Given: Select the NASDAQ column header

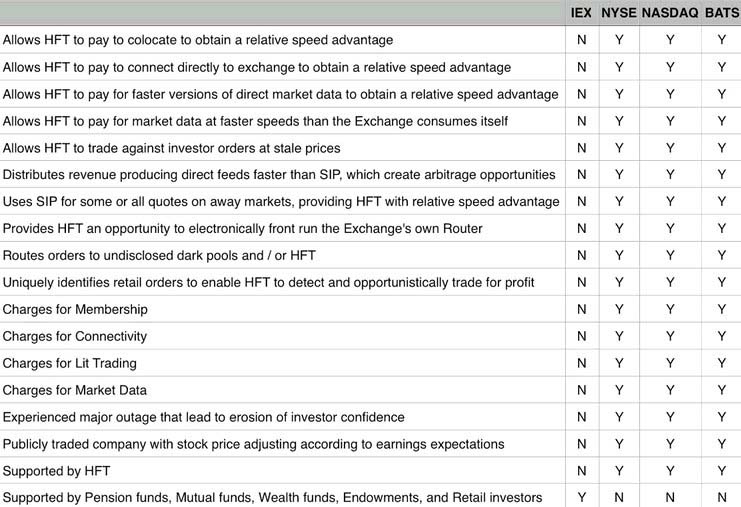Looking at the screenshot, I should [x=670, y=13].
